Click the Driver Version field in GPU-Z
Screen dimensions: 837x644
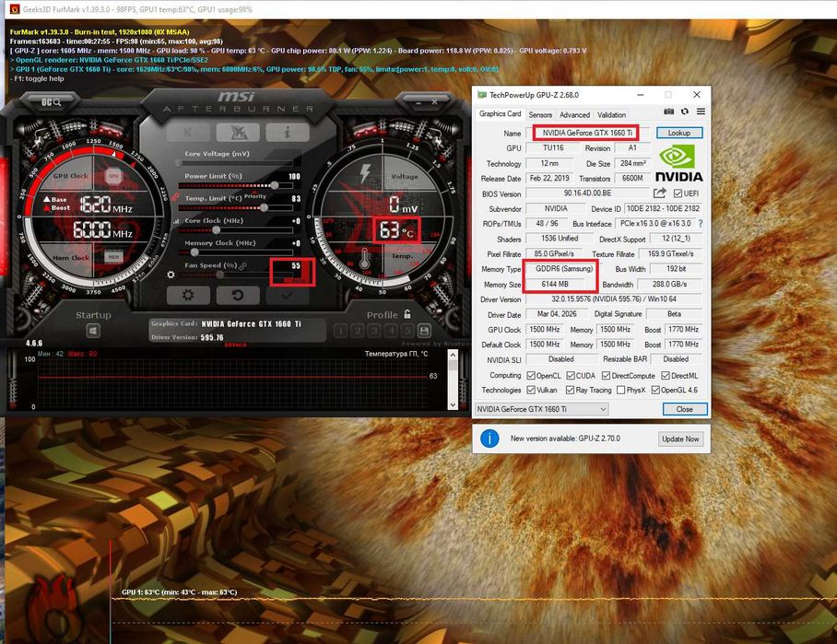tap(614, 299)
